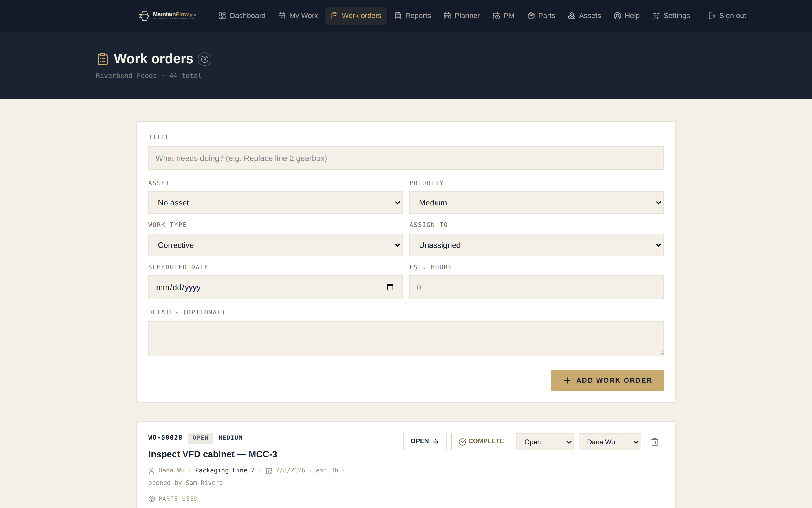Open the Help page
This screenshot has height=508, width=812.
point(626,16)
